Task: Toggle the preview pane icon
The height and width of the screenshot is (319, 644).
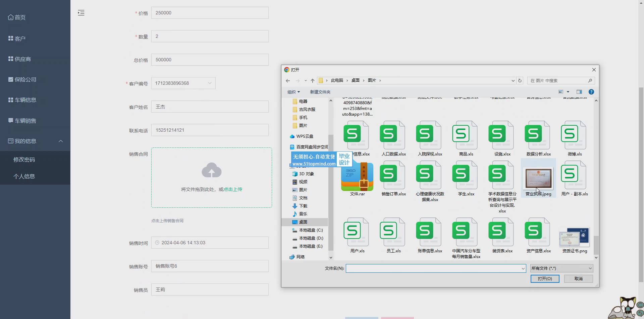Action: point(579,92)
